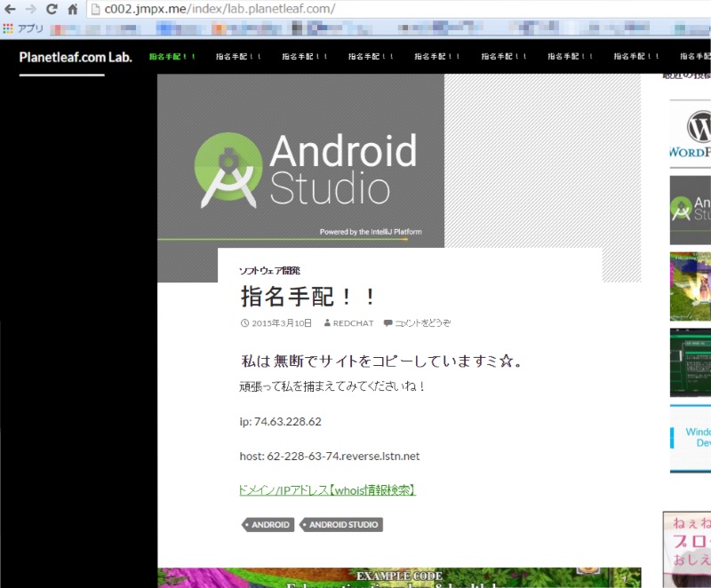This screenshot has height=588, width=711.
Task: Open the コメントをどうぞ comment link
Action: [423, 323]
